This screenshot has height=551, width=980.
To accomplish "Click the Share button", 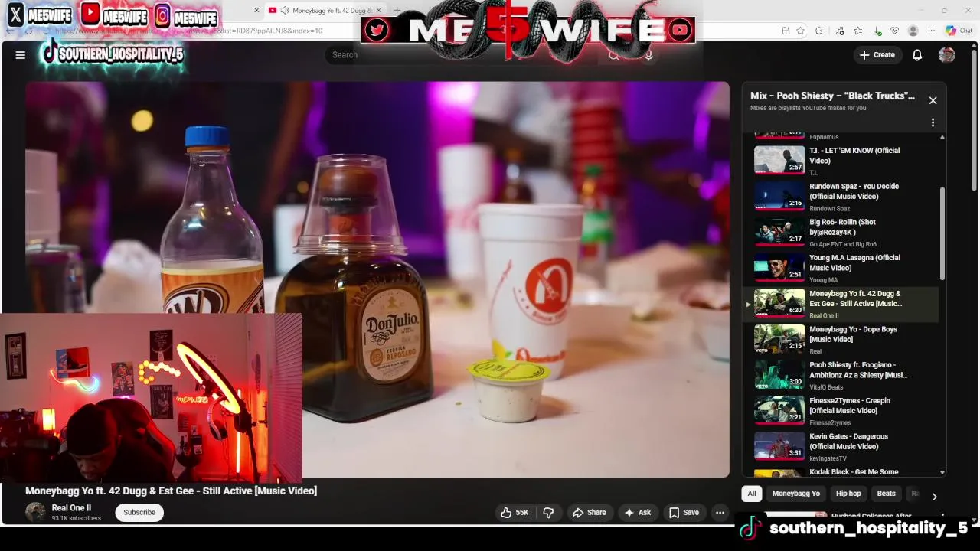I will (589, 513).
